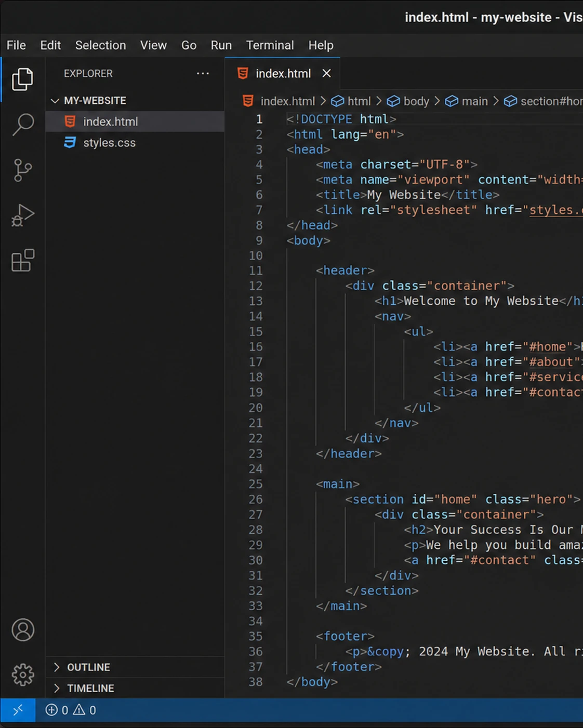The height and width of the screenshot is (728, 583).
Task: Click the opening <body> tag on line 9
Action: pos(308,240)
